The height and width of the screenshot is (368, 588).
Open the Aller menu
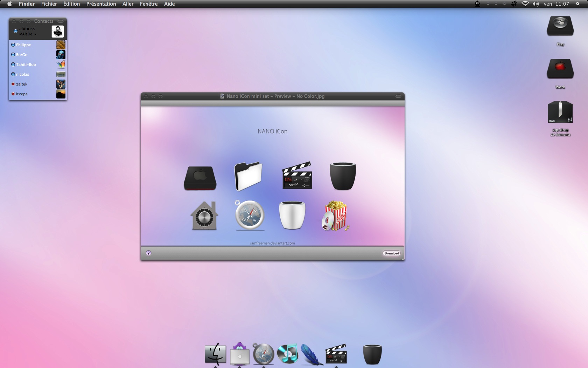pos(128,4)
